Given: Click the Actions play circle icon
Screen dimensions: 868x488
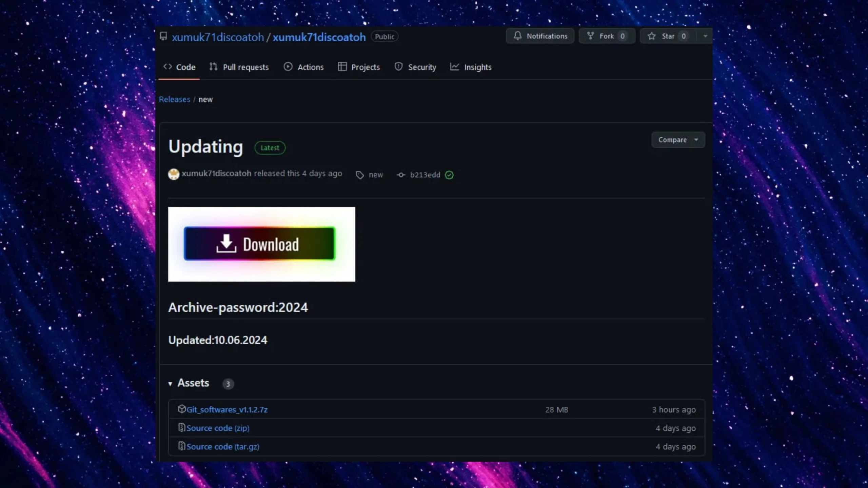Looking at the screenshot, I should 288,66.
